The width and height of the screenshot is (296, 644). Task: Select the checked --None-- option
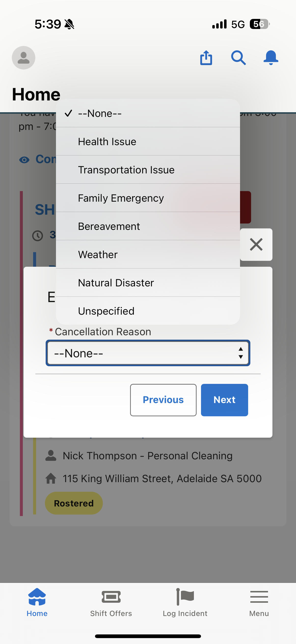pos(148,113)
